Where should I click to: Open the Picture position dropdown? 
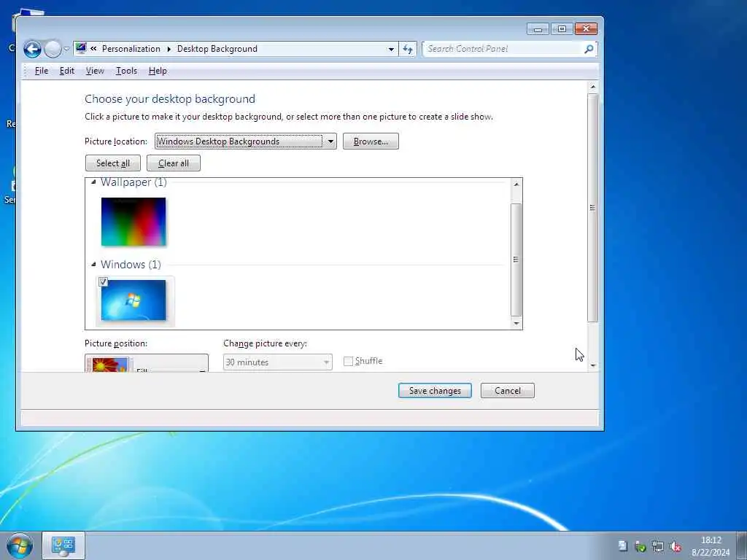coord(147,363)
